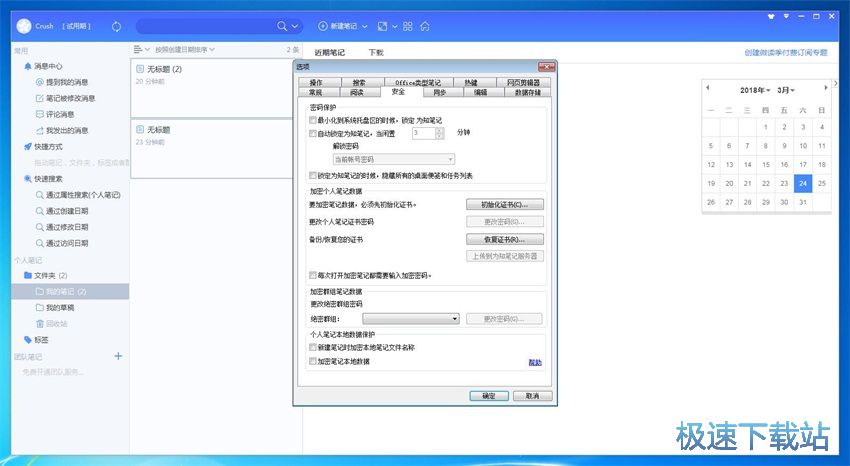Open the 创建微读季付费订阅专题 link
850x466 pixels.
(786, 53)
